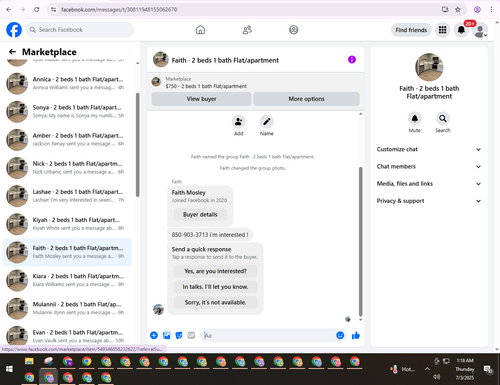Expand Media, files and links section
500x385 pixels.
pyautogui.click(x=429, y=184)
